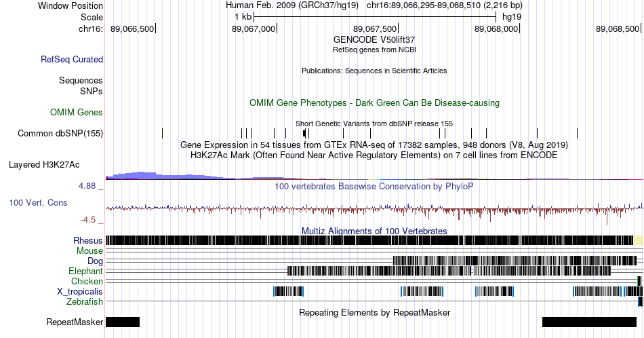Image resolution: width=644 pixels, height=338 pixels.
Task: Select the right RepeatMasker repeat block
Action: point(589,322)
